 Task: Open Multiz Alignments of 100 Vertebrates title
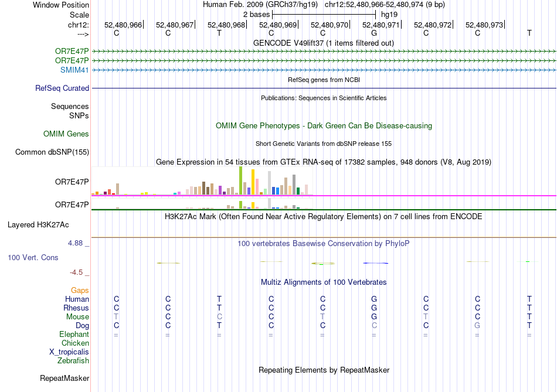(x=324, y=282)
